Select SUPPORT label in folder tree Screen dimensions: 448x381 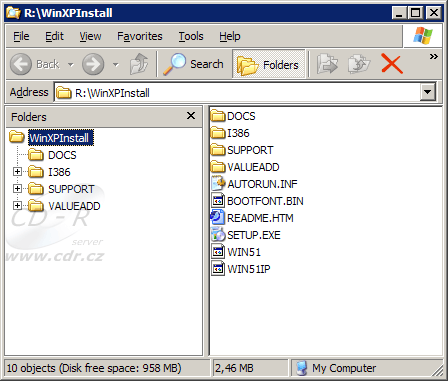pyautogui.click(x=71, y=189)
